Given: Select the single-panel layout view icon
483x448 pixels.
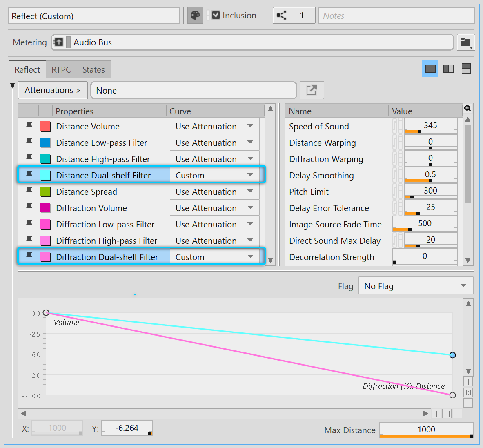Looking at the screenshot, I should (430, 69).
